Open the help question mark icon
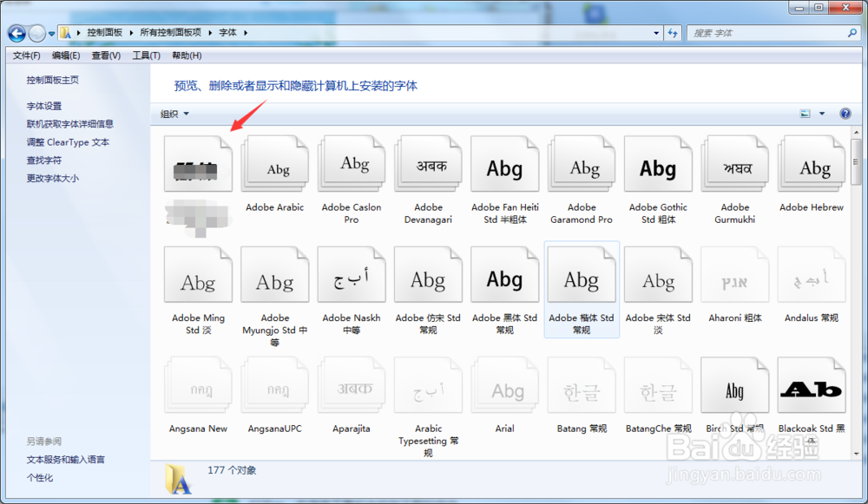Image resolution: width=868 pixels, height=504 pixels. [845, 114]
